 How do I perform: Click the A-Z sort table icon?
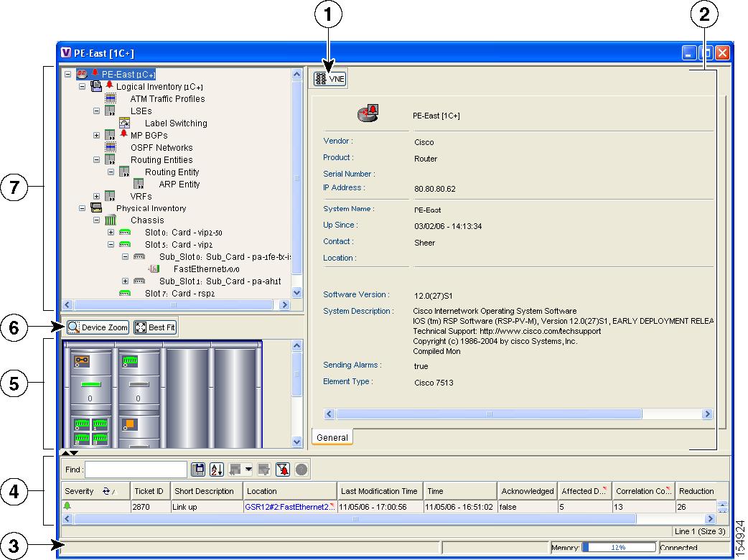pos(217,469)
